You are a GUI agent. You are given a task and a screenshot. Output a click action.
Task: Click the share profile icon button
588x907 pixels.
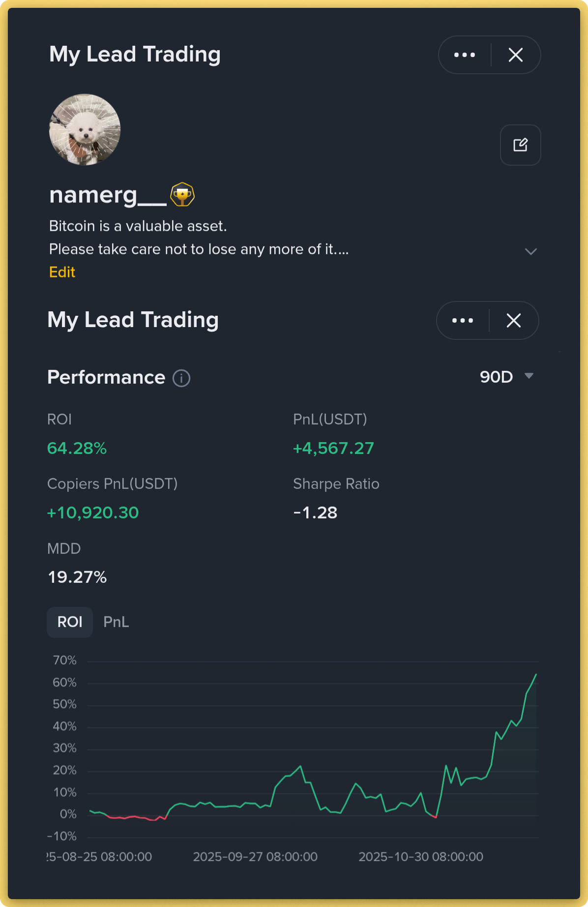(520, 145)
